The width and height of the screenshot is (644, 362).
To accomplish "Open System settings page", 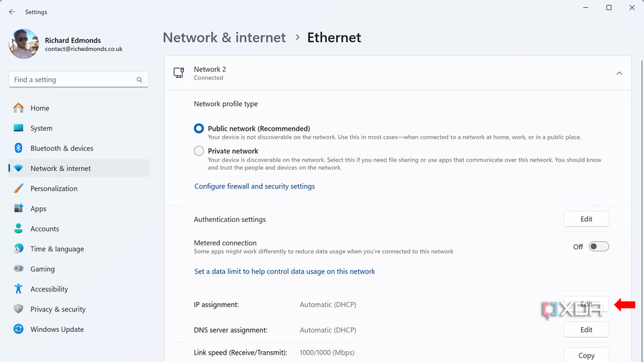I will coord(78,128).
